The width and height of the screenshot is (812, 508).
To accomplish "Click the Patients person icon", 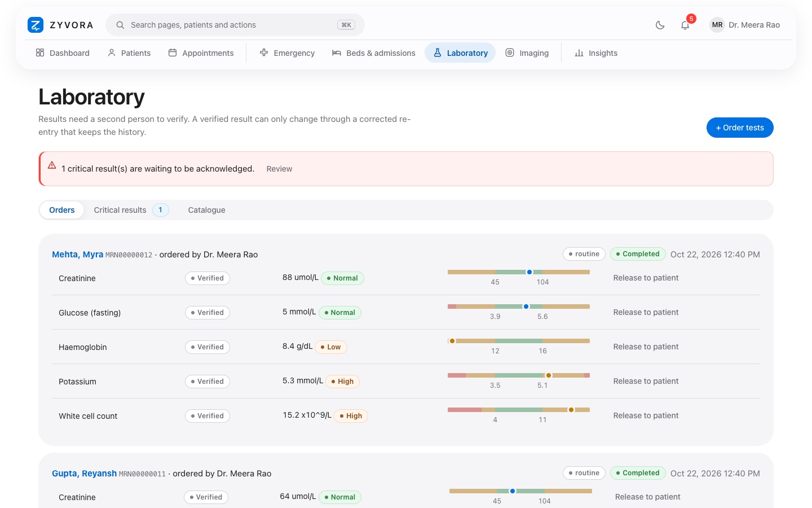I will tap(112, 52).
